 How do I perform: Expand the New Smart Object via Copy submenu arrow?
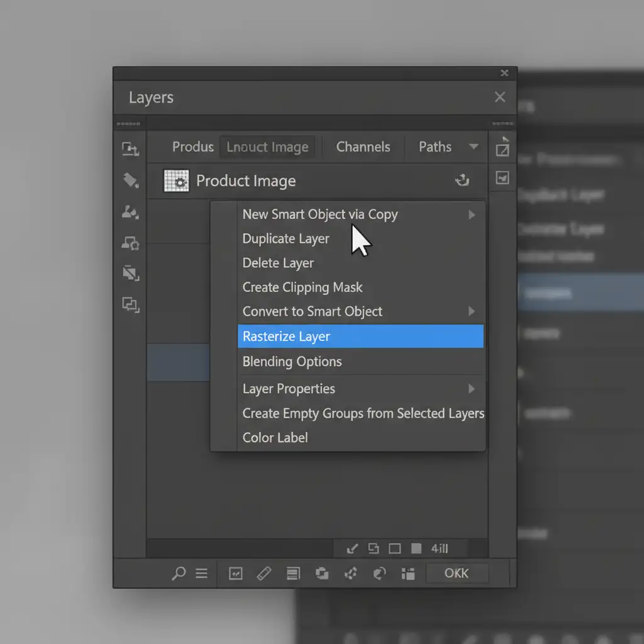click(x=472, y=215)
